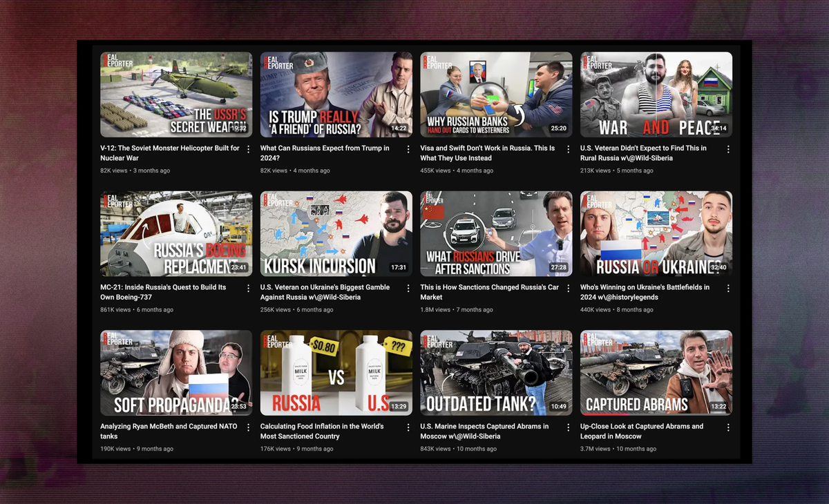This screenshot has height=504, width=829.
Task: Click the War and Peace video thumbnail
Action: click(x=656, y=95)
